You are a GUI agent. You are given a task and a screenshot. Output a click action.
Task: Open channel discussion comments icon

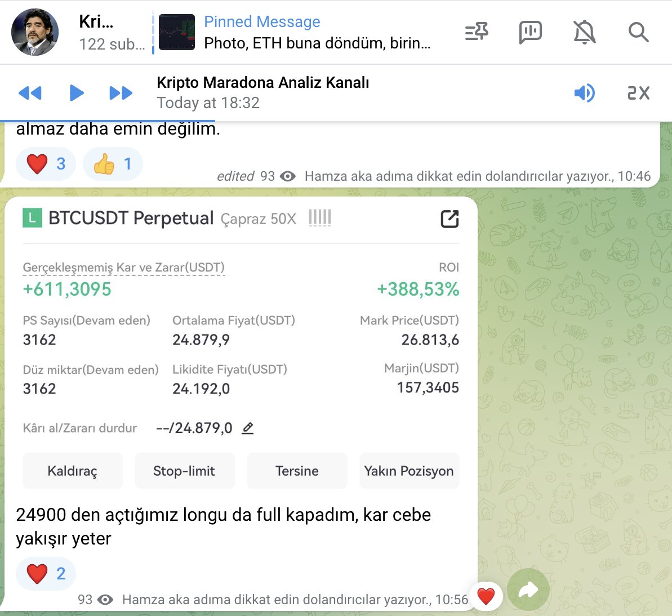(531, 32)
